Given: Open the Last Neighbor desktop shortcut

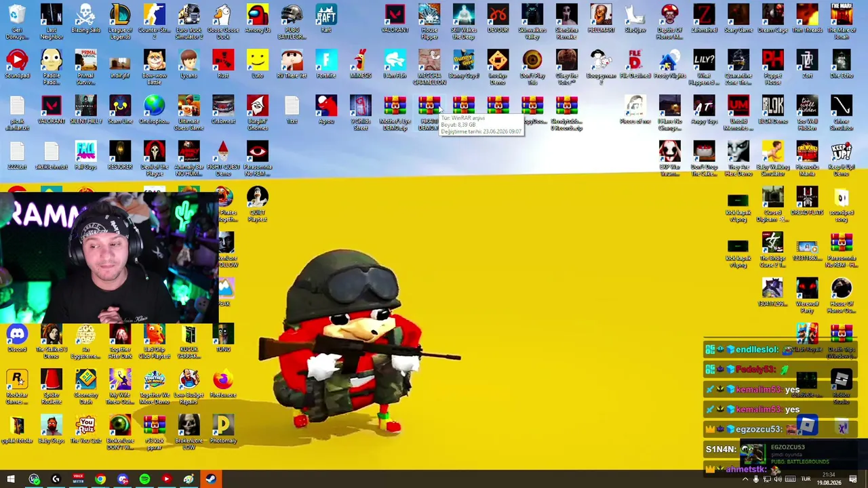Looking at the screenshot, I should (51, 21).
